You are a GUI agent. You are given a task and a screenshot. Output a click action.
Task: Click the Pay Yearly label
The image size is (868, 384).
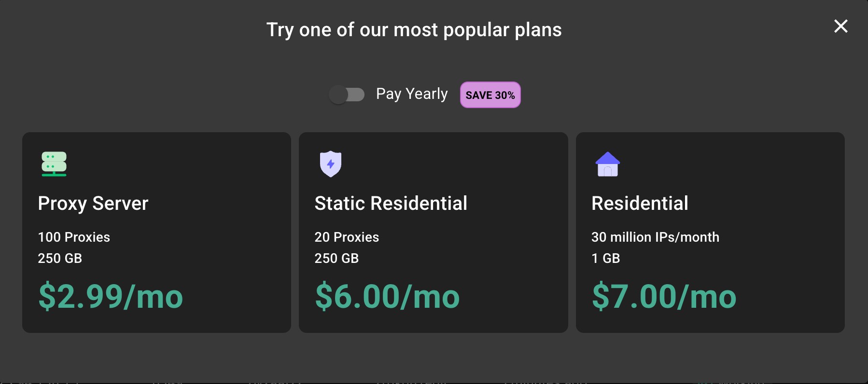[x=412, y=94]
